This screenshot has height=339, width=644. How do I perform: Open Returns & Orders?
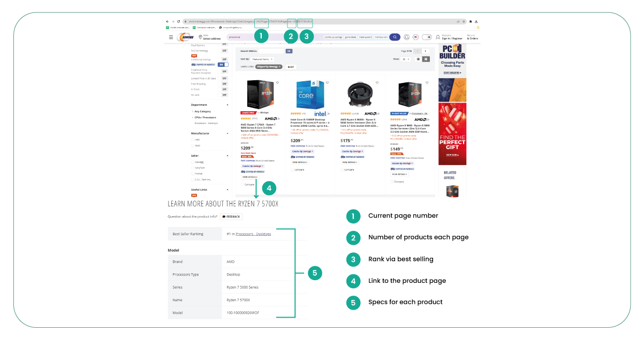tap(473, 37)
